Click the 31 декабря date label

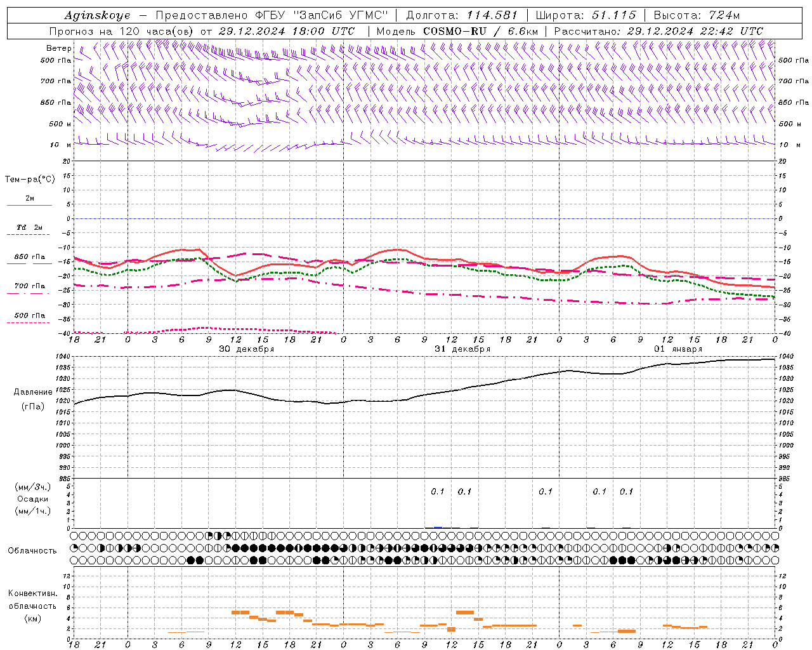coord(462,349)
